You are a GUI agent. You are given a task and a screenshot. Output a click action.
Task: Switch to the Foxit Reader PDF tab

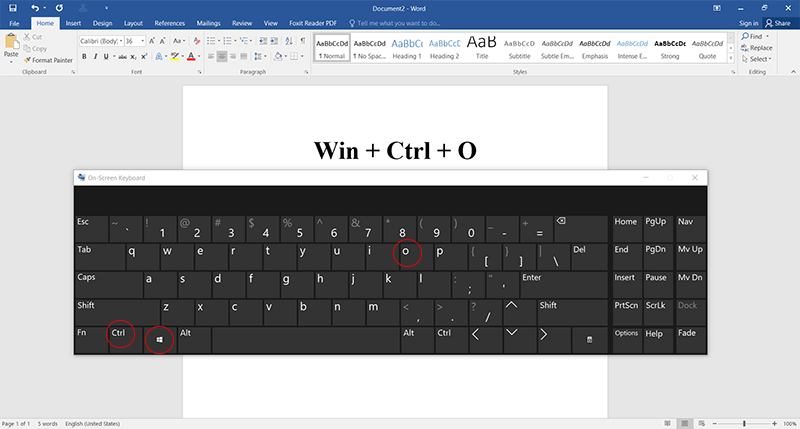[313, 23]
